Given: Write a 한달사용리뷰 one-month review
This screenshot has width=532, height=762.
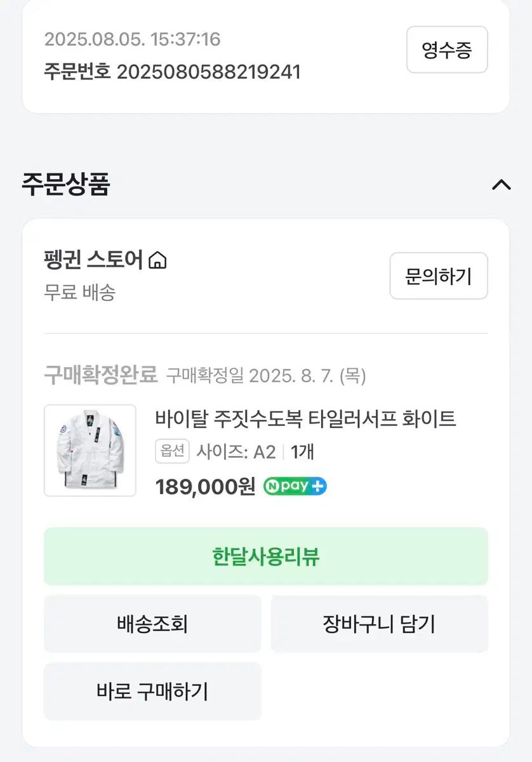Looking at the screenshot, I should coord(265,556).
